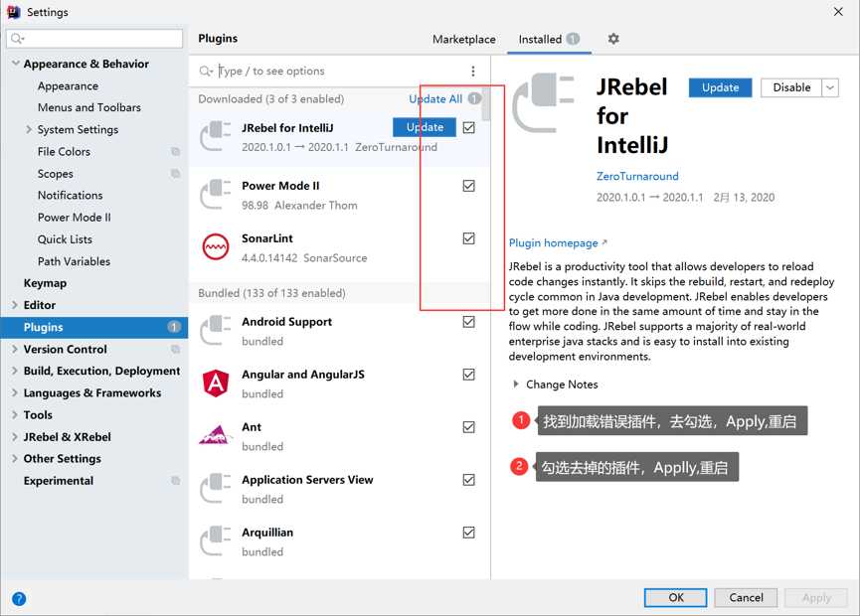Expand the JRebel & XRebel node
The image size is (860, 616).
pyautogui.click(x=15, y=437)
